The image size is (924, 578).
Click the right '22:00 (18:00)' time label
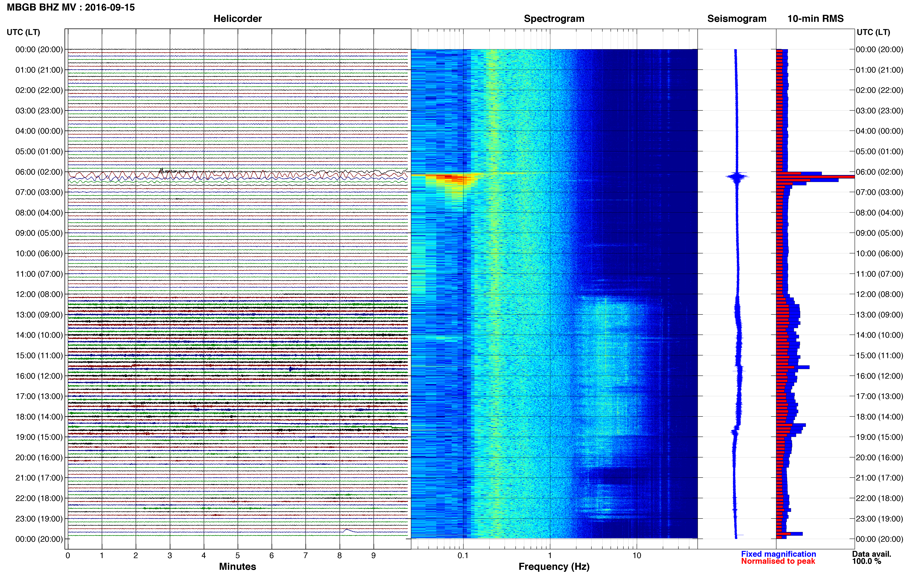point(879,498)
